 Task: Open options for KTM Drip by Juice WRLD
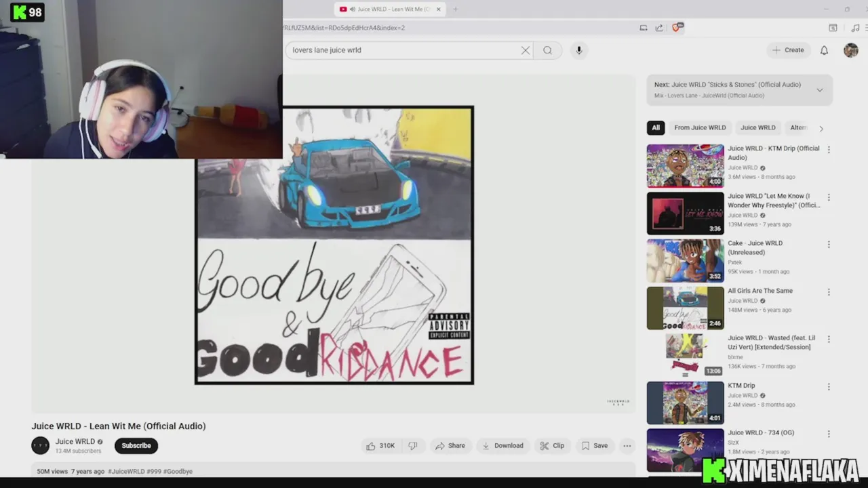click(828, 387)
